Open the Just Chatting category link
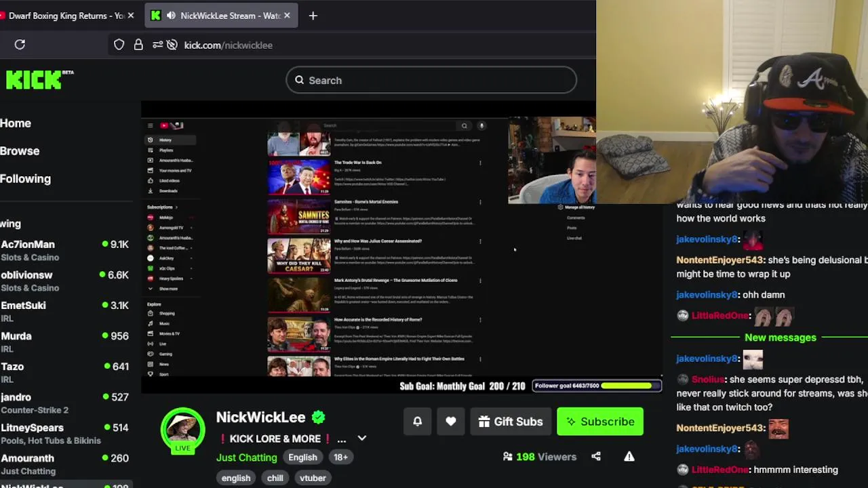 (x=246, y=457)
